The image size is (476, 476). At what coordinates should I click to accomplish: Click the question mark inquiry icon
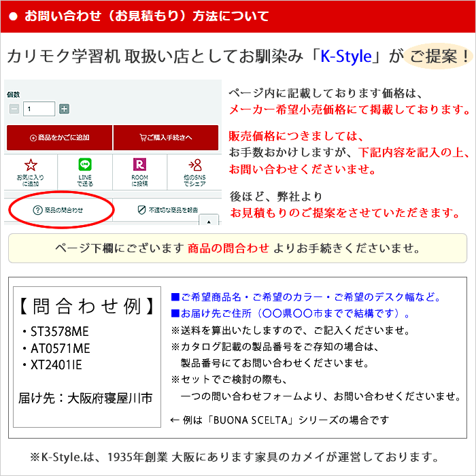pyautogui.click(x=37, y=211)
